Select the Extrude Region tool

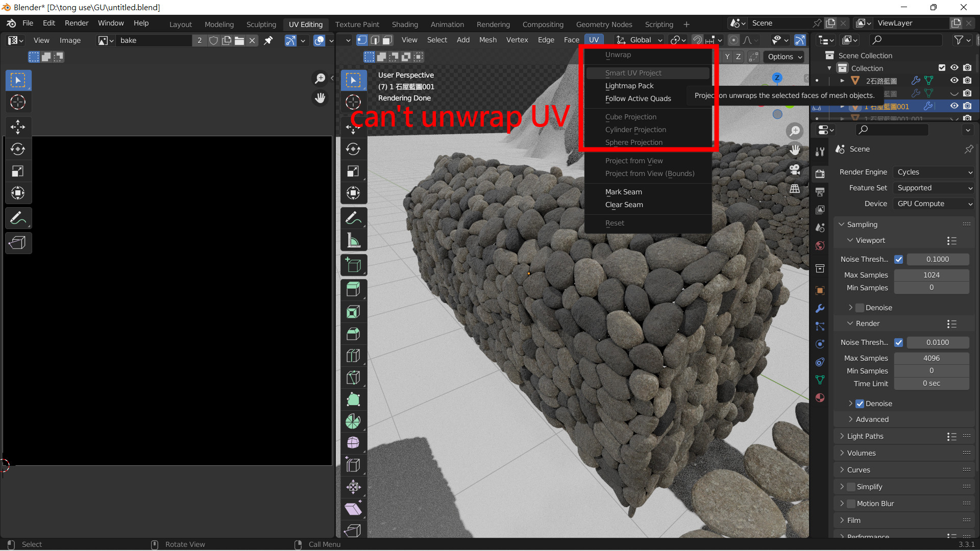(353, 289)
